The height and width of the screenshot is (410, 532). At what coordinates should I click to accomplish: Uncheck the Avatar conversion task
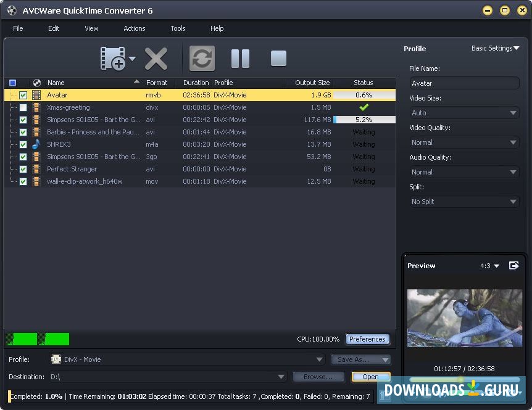(x=23, y=95)
